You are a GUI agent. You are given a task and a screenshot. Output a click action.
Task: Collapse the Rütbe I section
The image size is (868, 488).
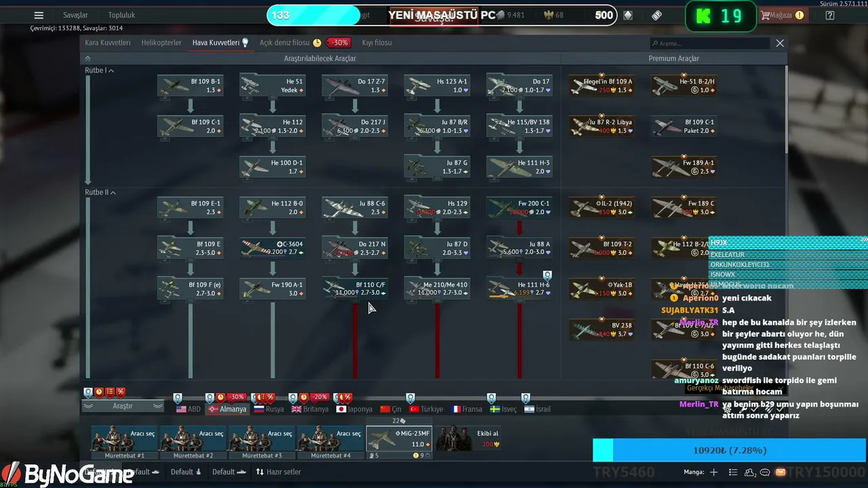pos(99,70)
